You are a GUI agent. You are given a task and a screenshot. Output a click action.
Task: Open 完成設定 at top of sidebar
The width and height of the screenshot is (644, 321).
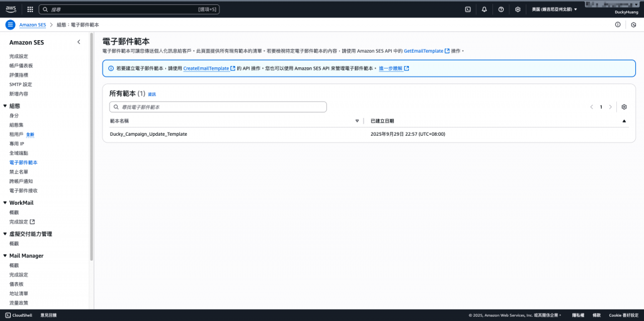pyautogui.click(x=19, y=57)
